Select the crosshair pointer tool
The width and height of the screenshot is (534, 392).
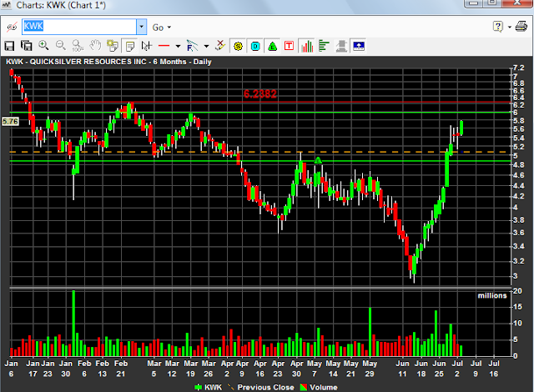147,46
